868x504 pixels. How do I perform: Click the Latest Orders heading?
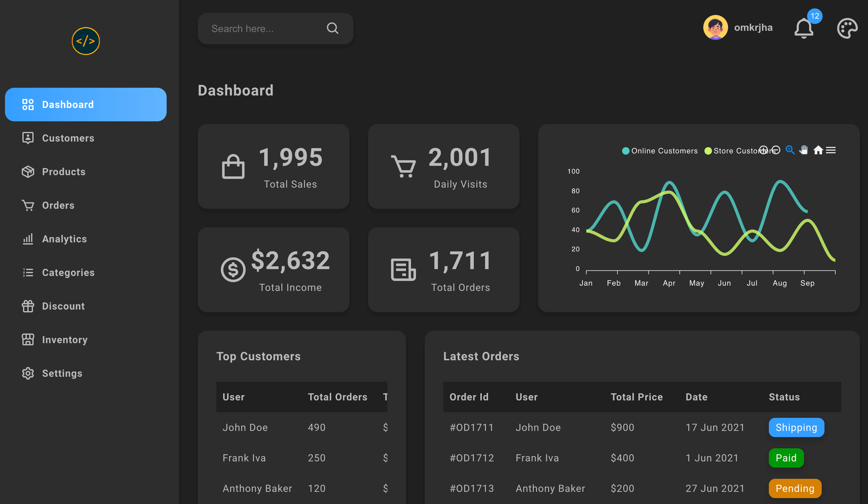point(481,356)
